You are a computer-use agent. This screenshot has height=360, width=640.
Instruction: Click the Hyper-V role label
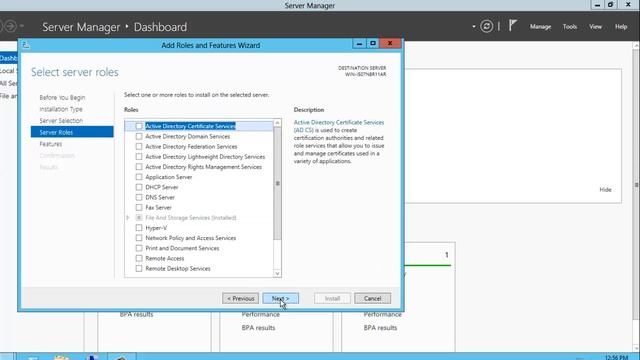(x=156, y=228)
